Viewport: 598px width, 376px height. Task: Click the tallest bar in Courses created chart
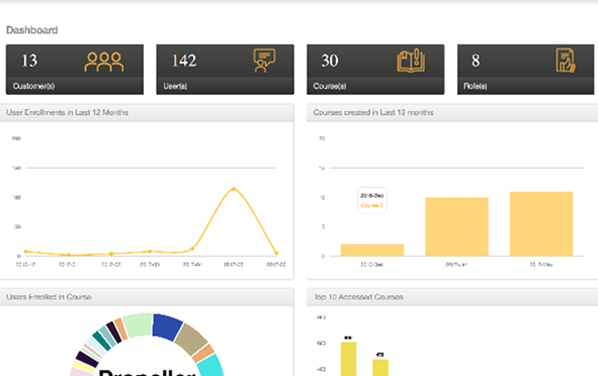[x=541, y=224]
